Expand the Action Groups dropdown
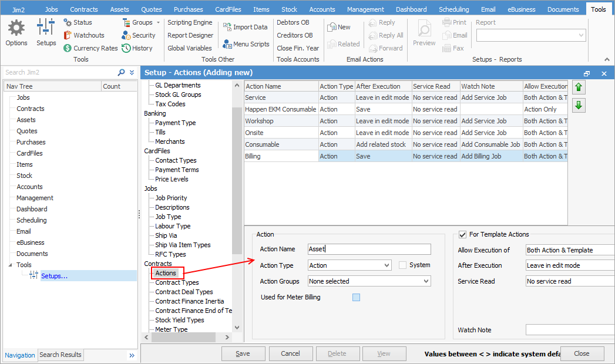The image size is (615, 364). 426,281
